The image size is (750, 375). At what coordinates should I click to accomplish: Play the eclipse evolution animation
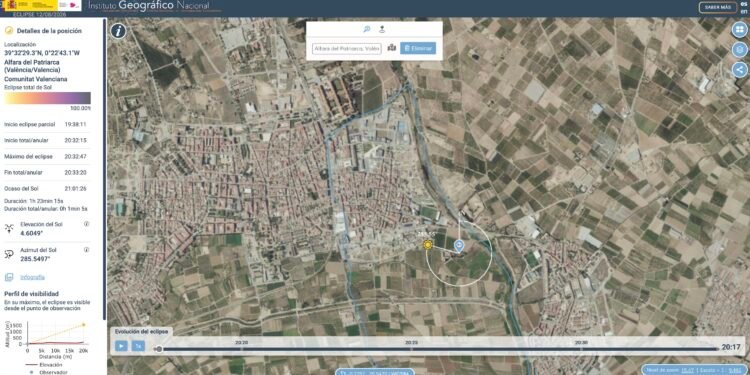click(x=121, y=346)
